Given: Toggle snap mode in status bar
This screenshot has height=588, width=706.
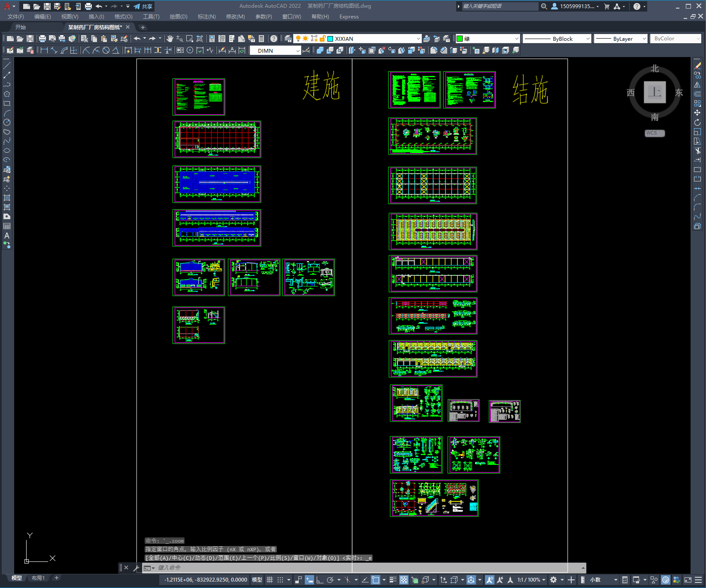Looking at the screenshot, I should pos(280,580).
